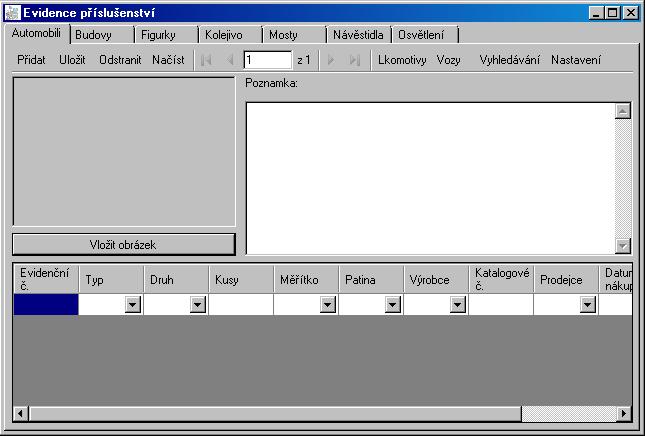Expand the Prodejce dropdown arrow
Image resolution: width=645 pixels, height=436 pixels.
(x=587, y=305)
